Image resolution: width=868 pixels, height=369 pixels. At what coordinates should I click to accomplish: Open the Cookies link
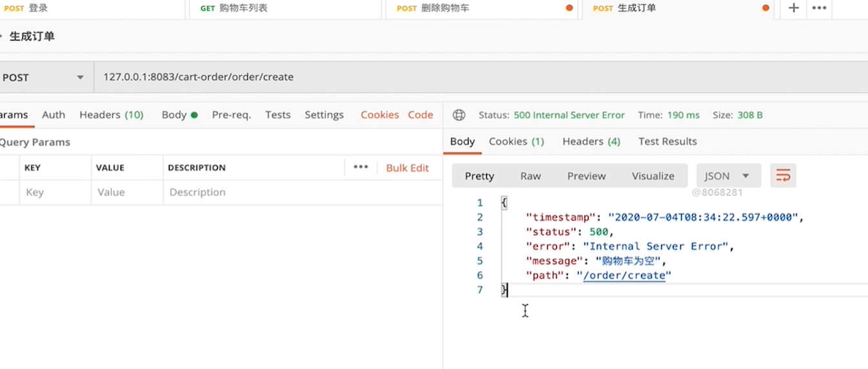(x=380, y=115)
